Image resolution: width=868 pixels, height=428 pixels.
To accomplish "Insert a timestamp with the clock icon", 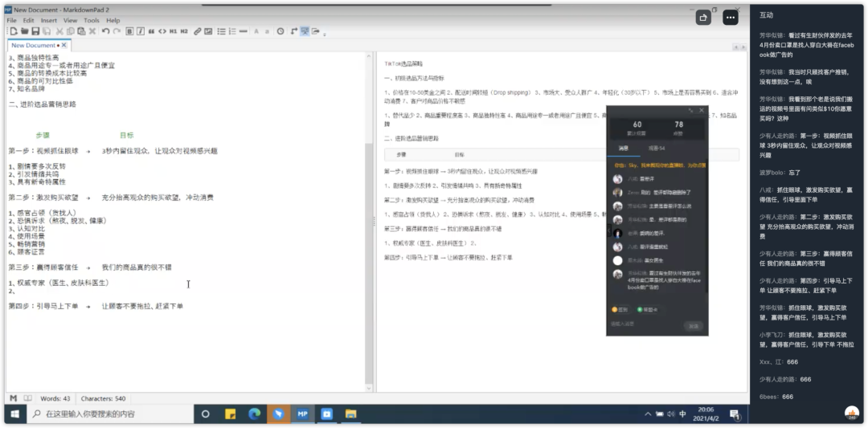I will click(x=280, y=31).
